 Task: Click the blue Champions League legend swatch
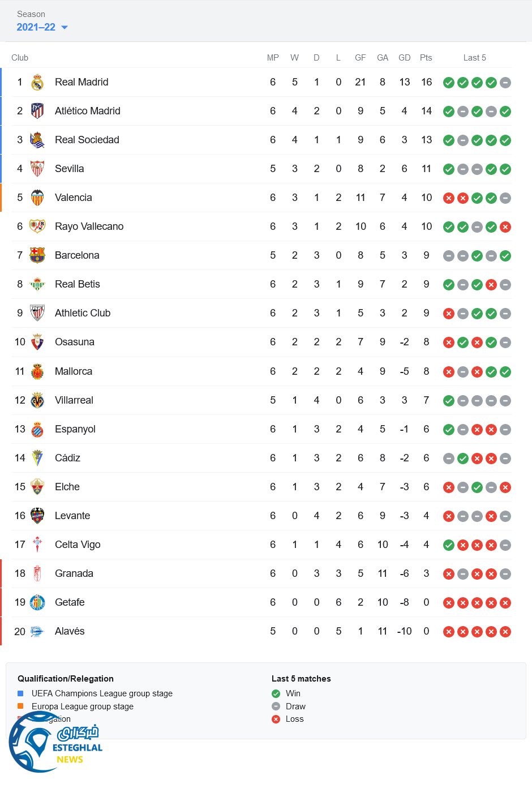[20, 693]
